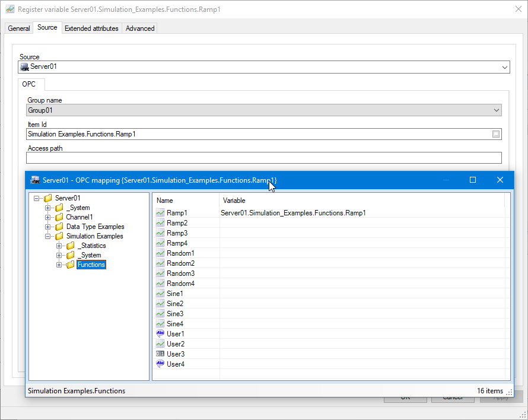Collapse the Simulation Examples node
This screenshot has height=420, width=528.
click(x=47, y=236)
